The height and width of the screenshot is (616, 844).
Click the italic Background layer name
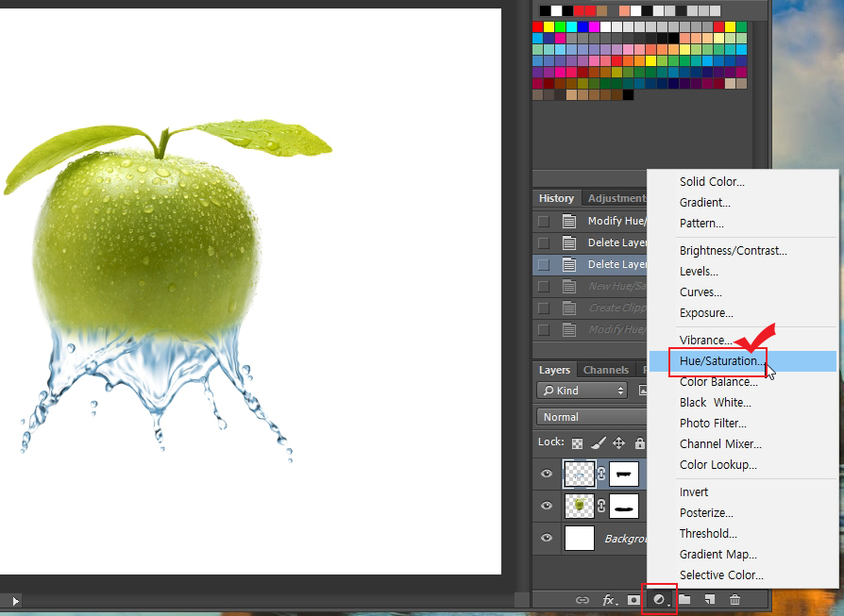pyautogui.click(x=625, y=539)
